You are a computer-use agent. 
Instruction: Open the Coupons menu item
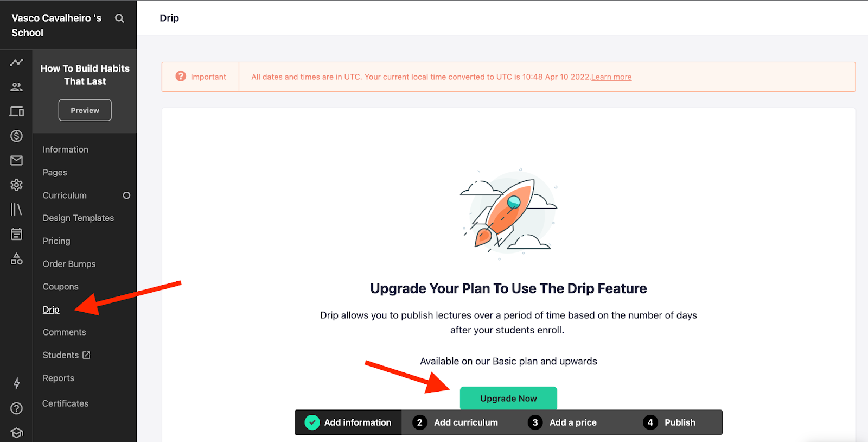coord(61,287)
